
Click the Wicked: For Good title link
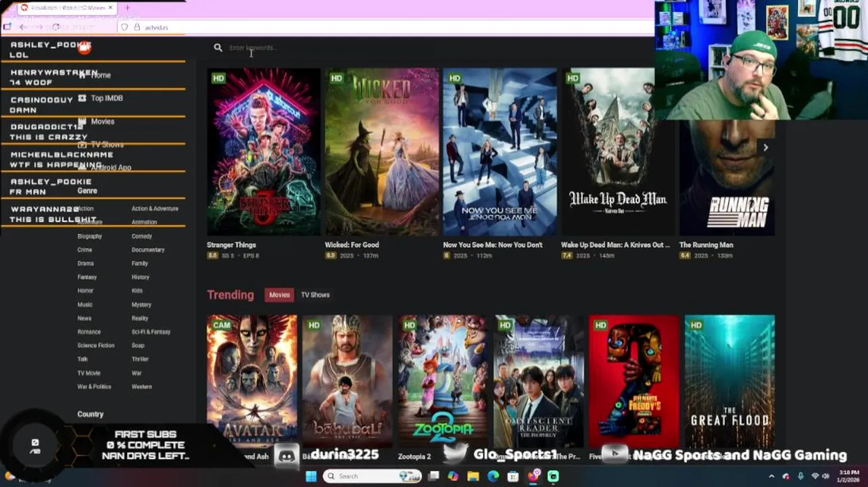tap(352, 245)
